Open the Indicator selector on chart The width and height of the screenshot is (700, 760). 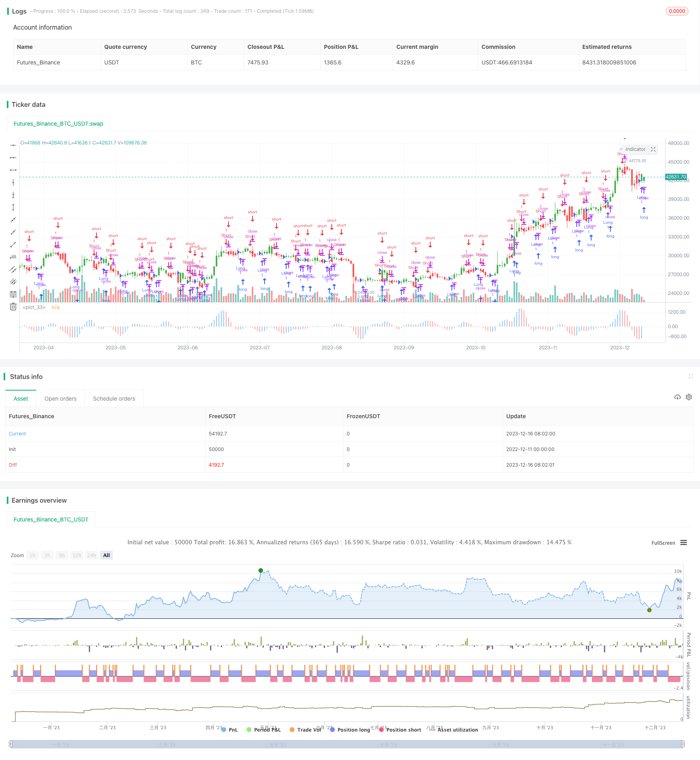[x=635, y=149]
